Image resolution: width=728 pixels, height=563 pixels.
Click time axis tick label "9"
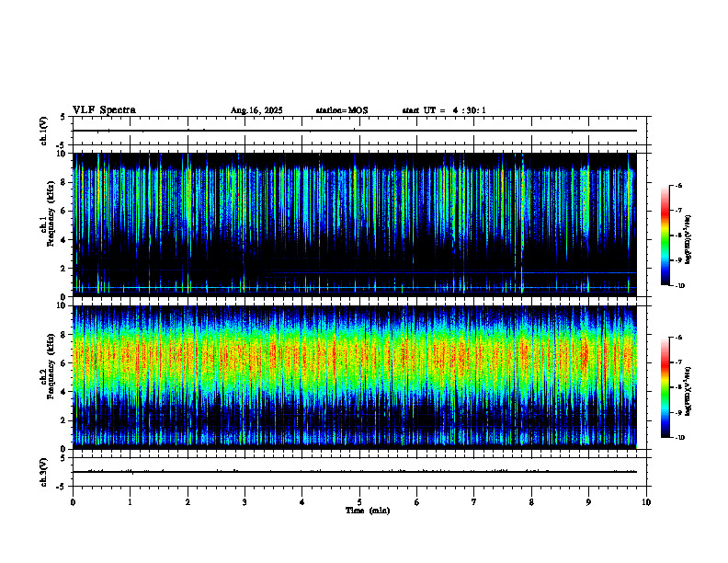click(588, 502)
